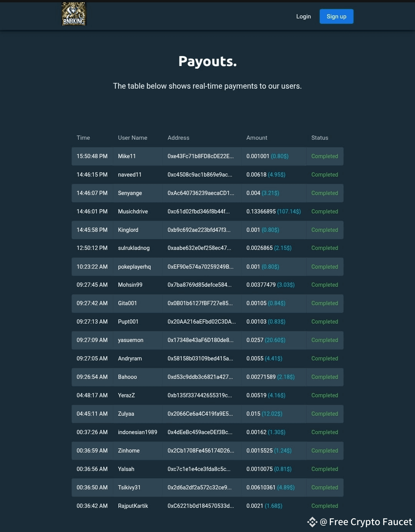Image resolution: width=415 pixels, height=532 pixels.
Task: Click the Sign up button
Action: 336,17
